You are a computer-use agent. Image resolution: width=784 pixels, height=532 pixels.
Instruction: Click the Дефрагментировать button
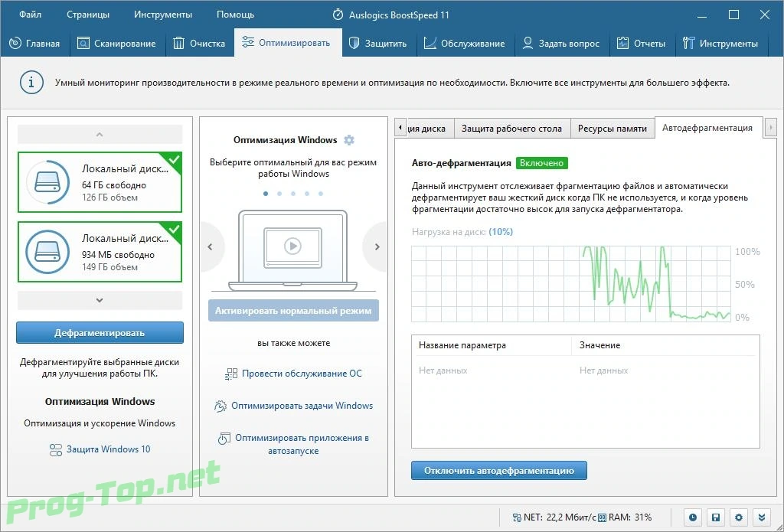click(x=100, y=333)
